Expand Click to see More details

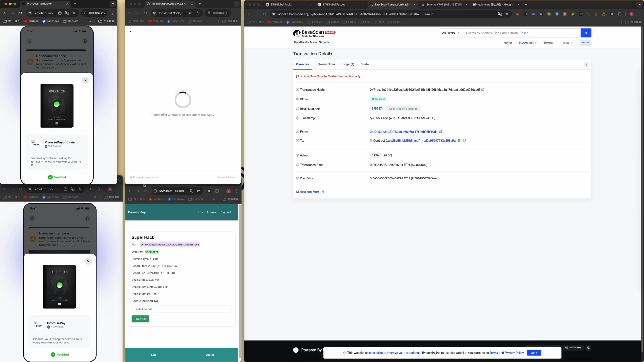click(x=310, y=192)
